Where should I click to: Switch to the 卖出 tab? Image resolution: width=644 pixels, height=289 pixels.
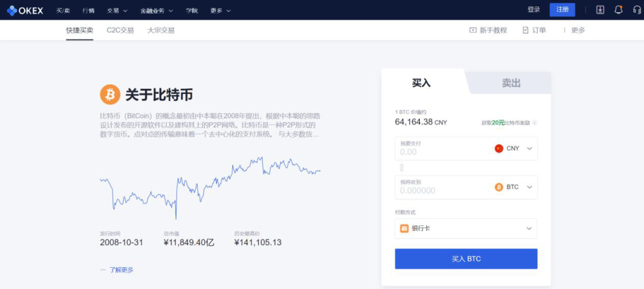click(x=511, y=83)
